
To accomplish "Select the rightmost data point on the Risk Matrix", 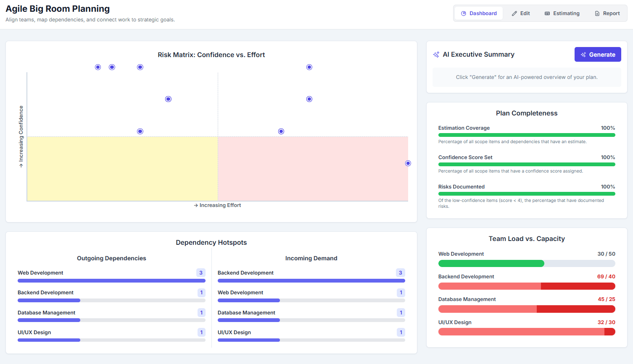I will tap(408, 163).
